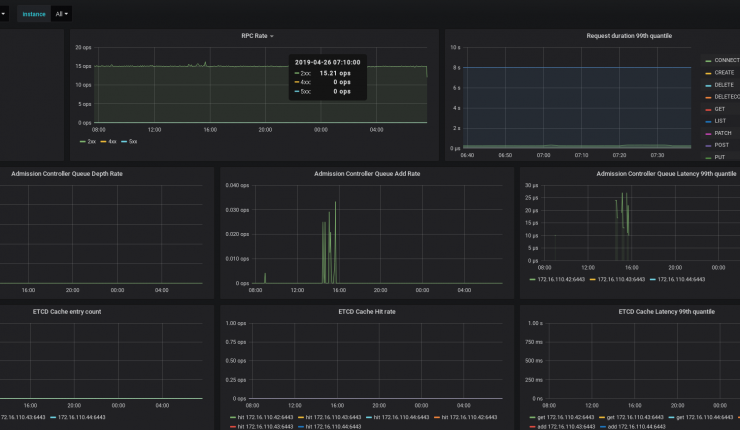Click the tooltip timestamp 2019-04-26 07:10:00
740x430 pixels.
coord(328,62)
